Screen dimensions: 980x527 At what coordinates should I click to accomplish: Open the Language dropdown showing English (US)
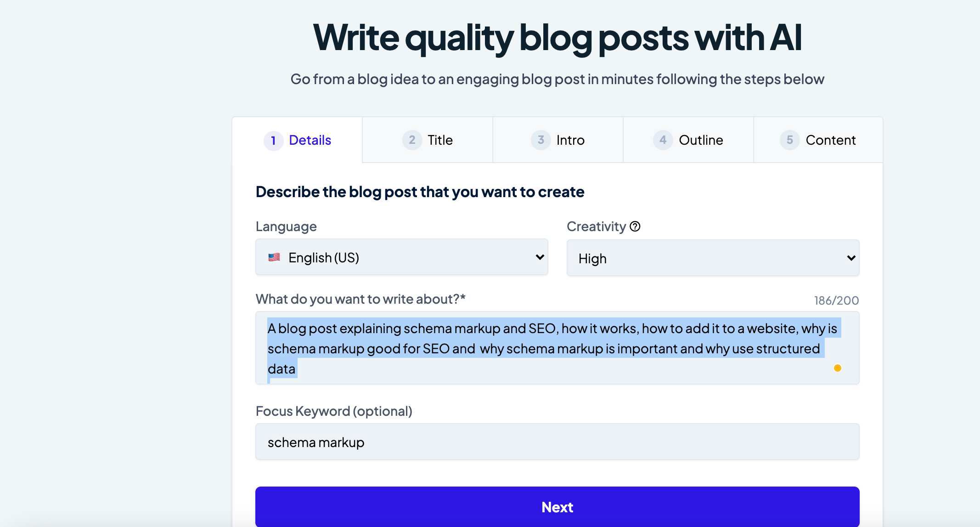pos(402,257)
